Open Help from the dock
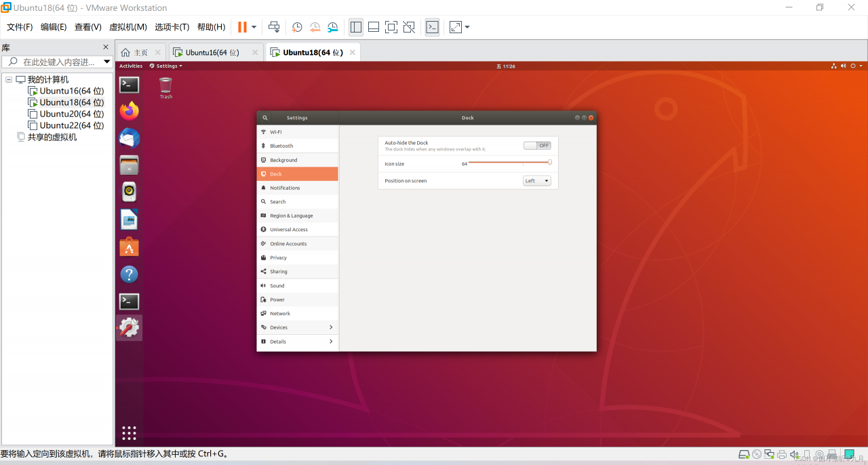 (x=129, y=274)
